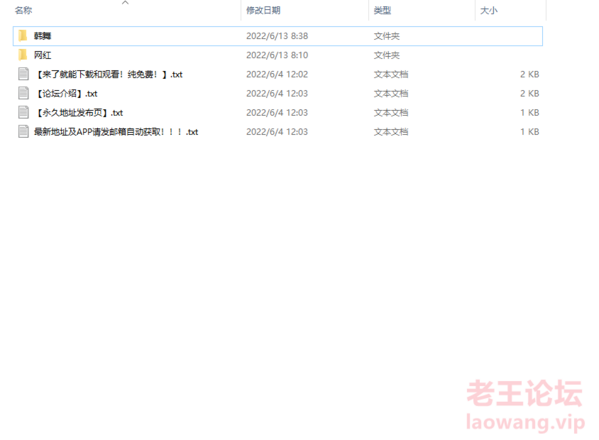
Task: Click the 2022/6/13 8:38 date of 韩舞
Action: point(277,36)
